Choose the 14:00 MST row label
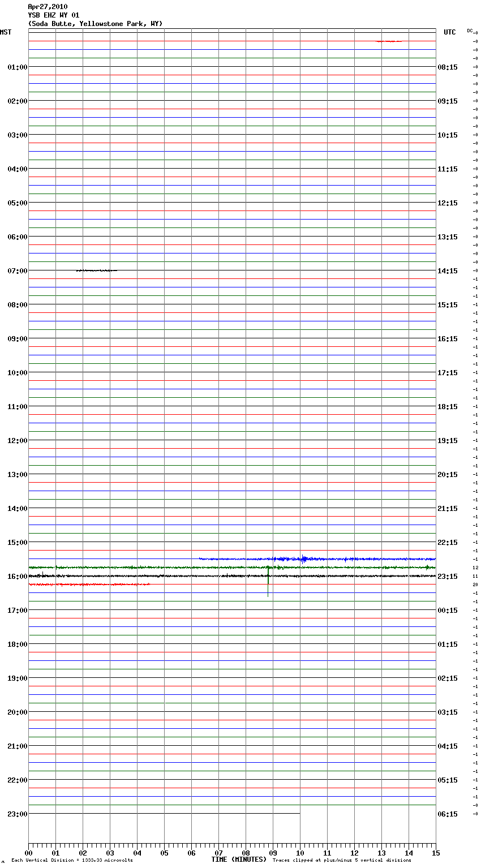Viewport: 481px width, 868px height. (x=18, y=509)
